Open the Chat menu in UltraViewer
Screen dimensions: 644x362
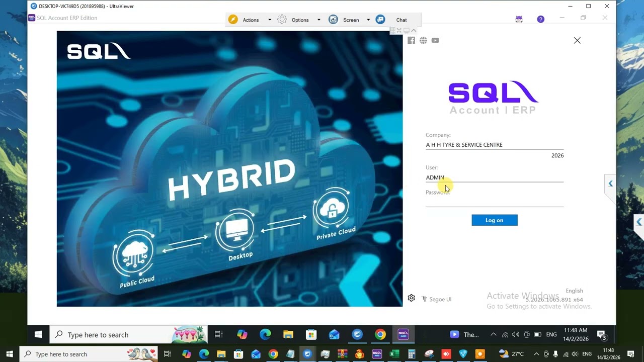click(x=401, y=20)
